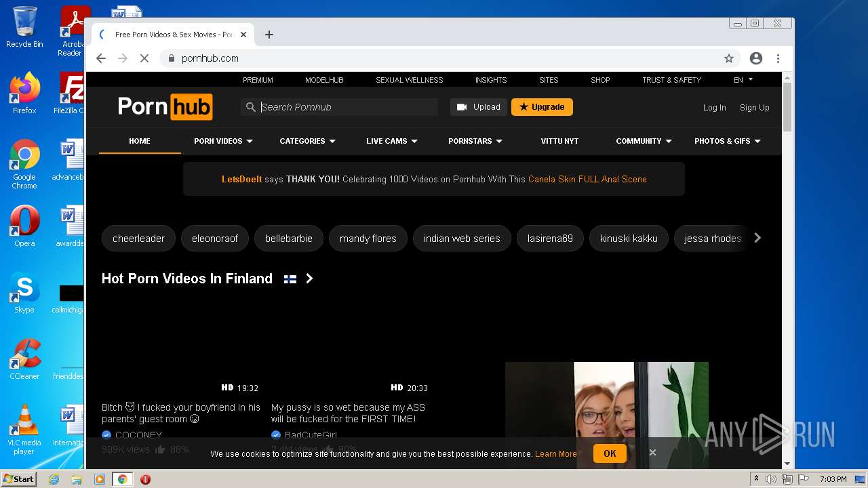
Task: Expand the PHOTOS & GIFS dropdown
Action: click(x=728, y=141)
